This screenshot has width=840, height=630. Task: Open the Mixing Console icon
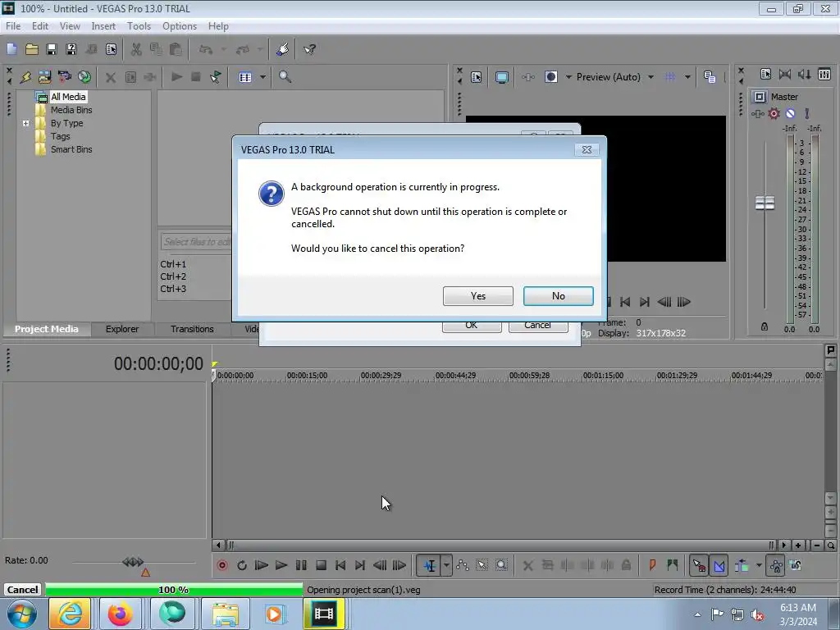824,74
